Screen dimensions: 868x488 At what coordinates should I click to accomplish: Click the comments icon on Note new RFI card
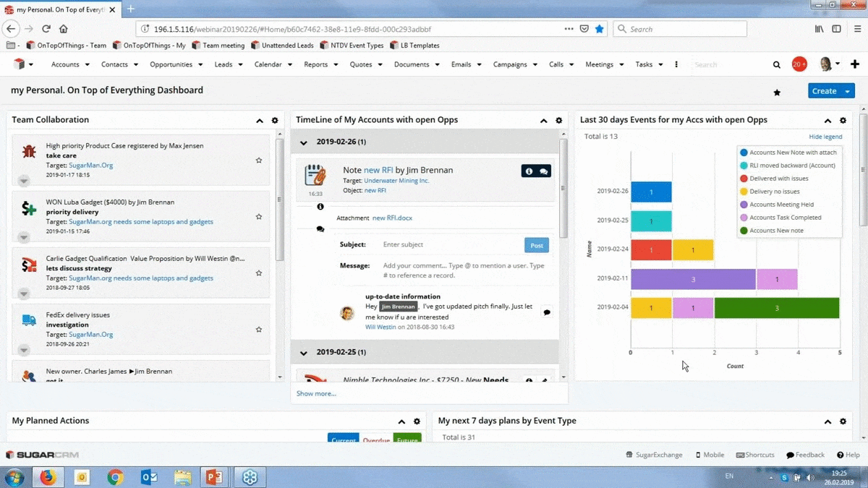(x=543, y=171)
